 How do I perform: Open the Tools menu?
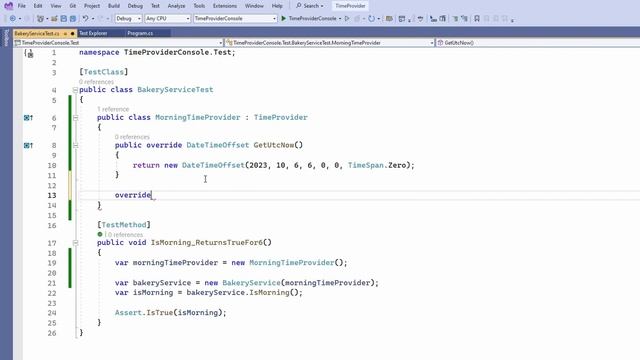tap(199, 6)
